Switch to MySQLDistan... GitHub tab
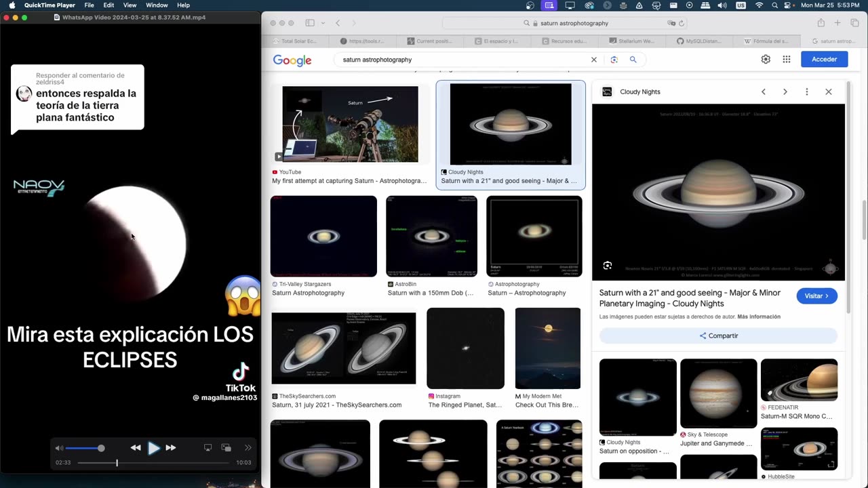 [x=699, y=41]
